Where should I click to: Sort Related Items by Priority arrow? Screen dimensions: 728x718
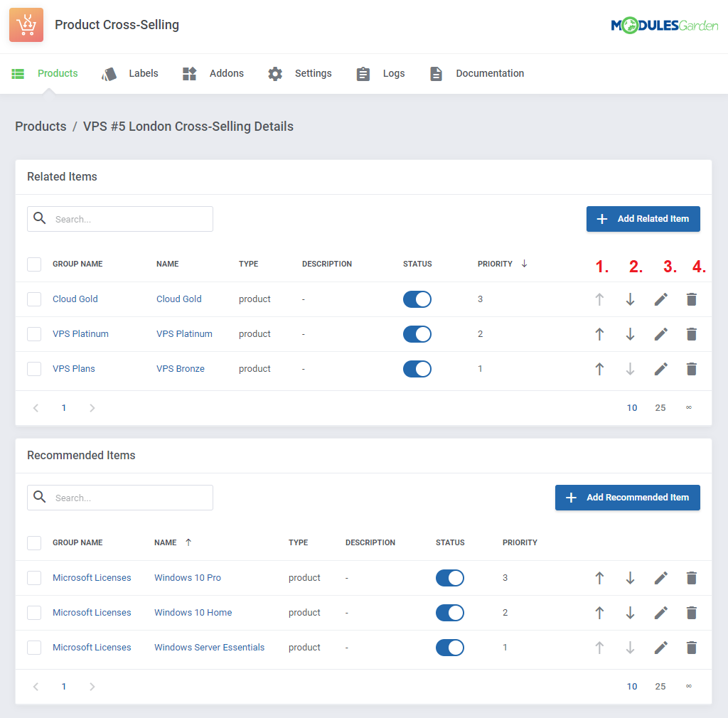click(524, 264)
